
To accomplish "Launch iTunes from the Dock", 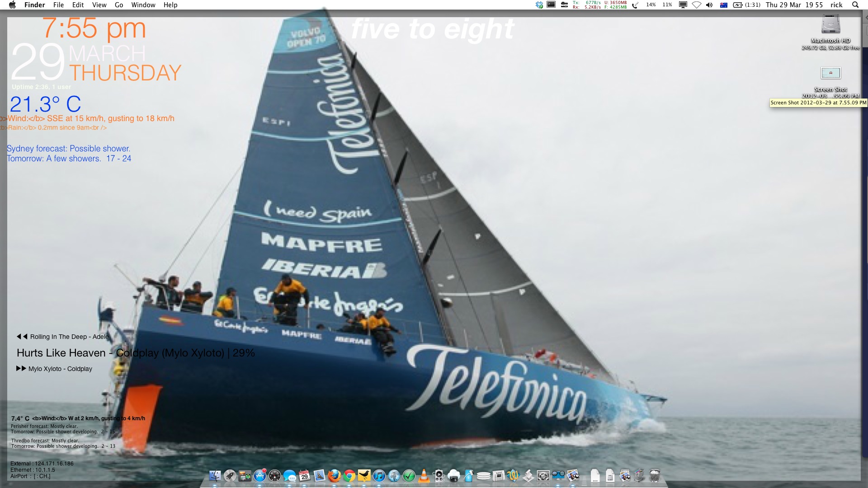I will point(379,475).
